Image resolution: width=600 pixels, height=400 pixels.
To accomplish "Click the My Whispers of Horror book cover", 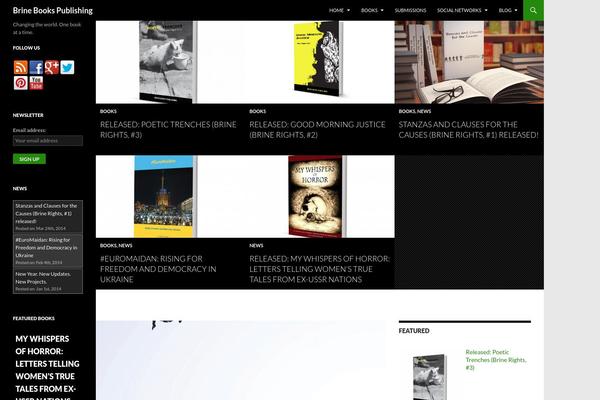I will [318, 196].
